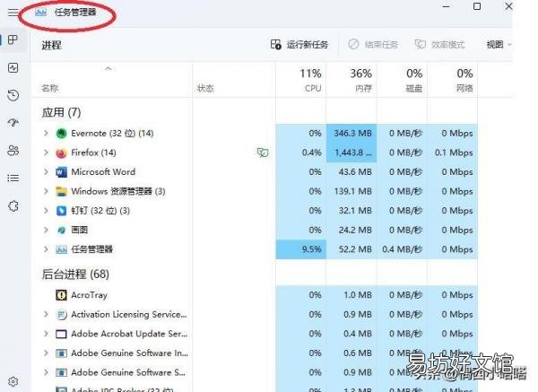This screenshot has height=392, width=538.
Task: Expand Adobe Genuine Software In... group
Action: [46, 353]
